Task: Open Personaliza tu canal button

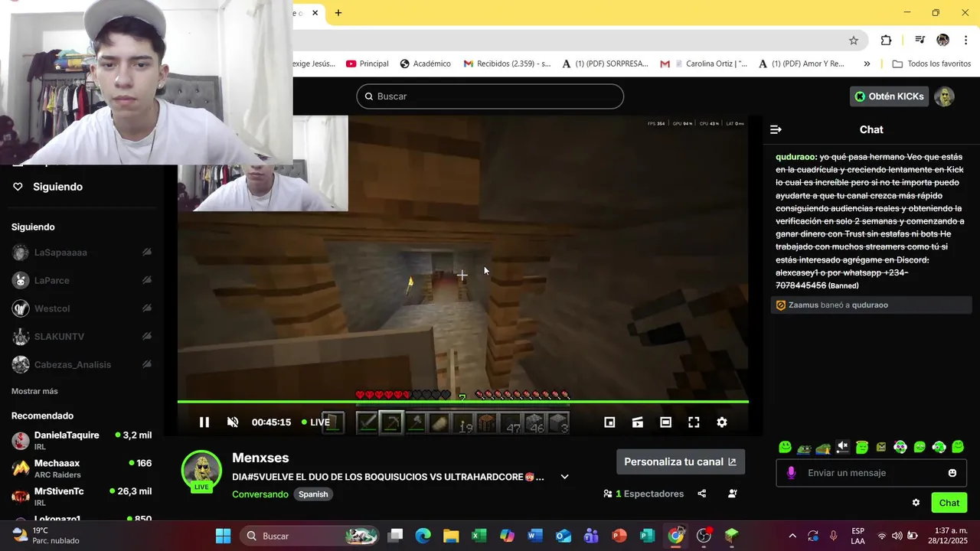Action: click(681, 461)
